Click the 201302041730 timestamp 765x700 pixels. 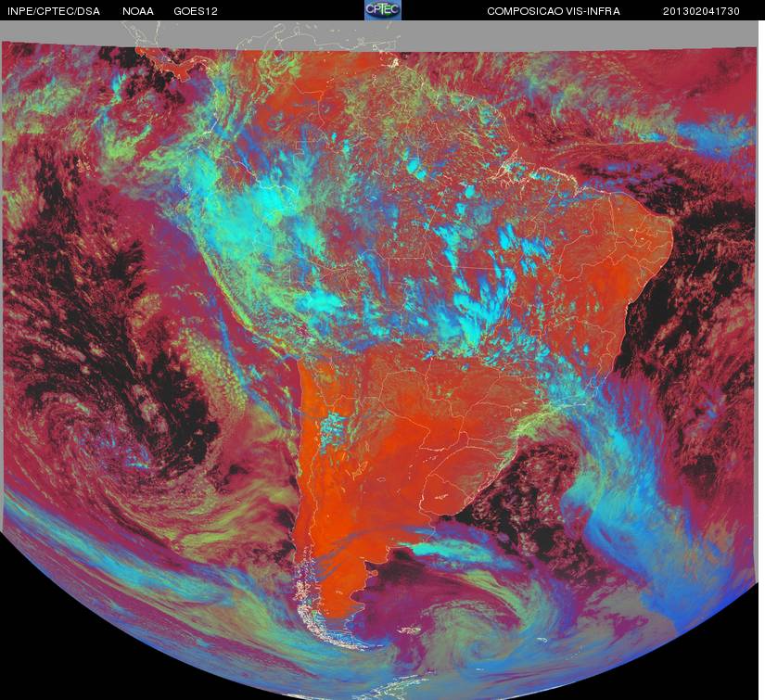coord(701,11)
